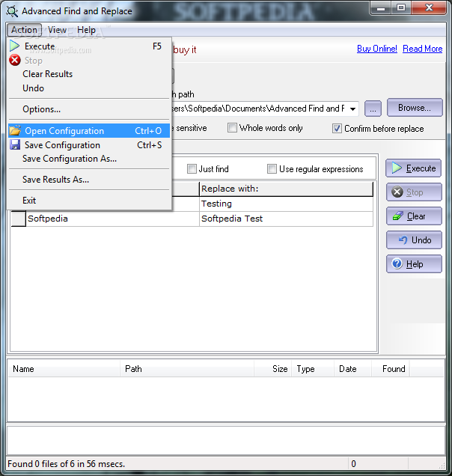Sort results by Type column header

point(313,369)
